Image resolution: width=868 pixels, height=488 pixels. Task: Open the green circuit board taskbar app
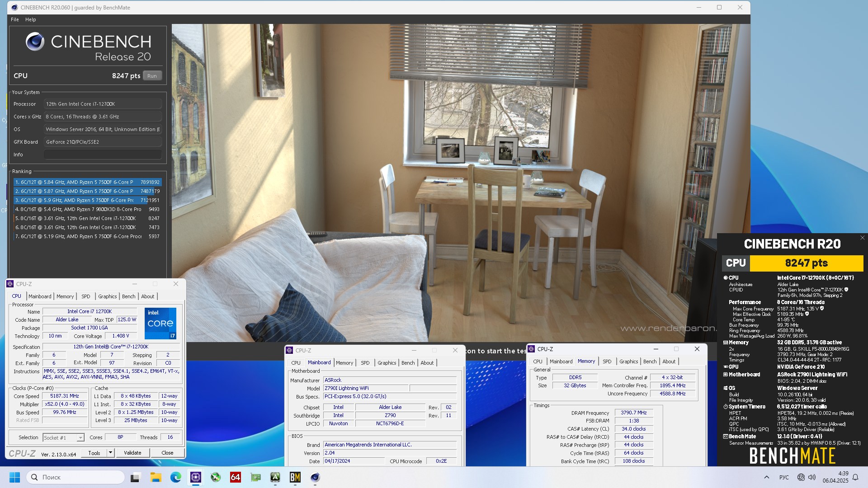click(255, 477)
